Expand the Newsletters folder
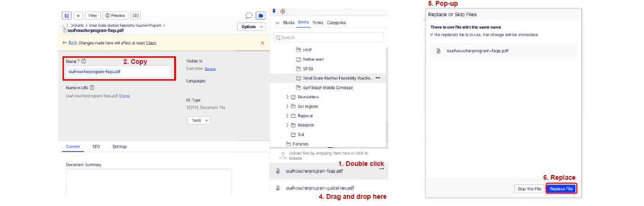644x206 pixels. (x=288, y=97)
